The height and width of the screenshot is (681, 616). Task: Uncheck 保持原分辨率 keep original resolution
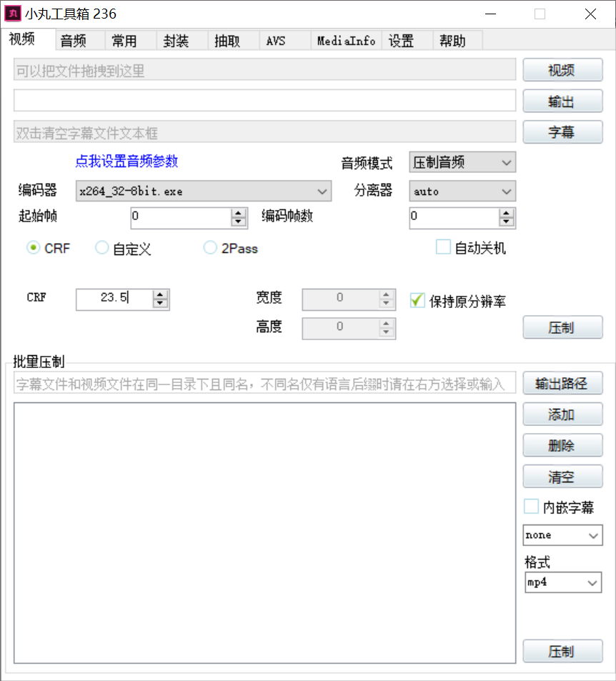pos(417,300)
